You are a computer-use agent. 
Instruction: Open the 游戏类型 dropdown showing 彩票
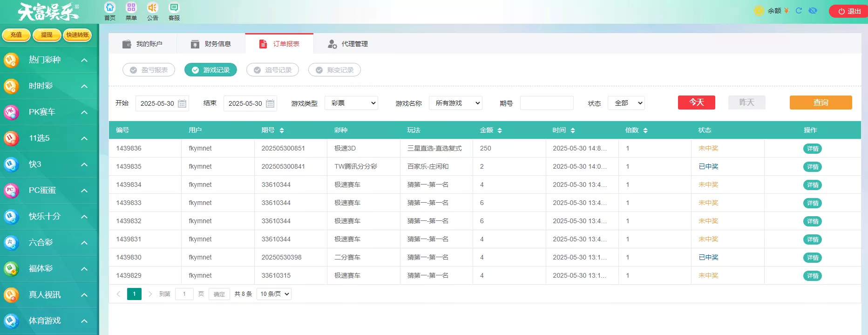coord(351,103)
